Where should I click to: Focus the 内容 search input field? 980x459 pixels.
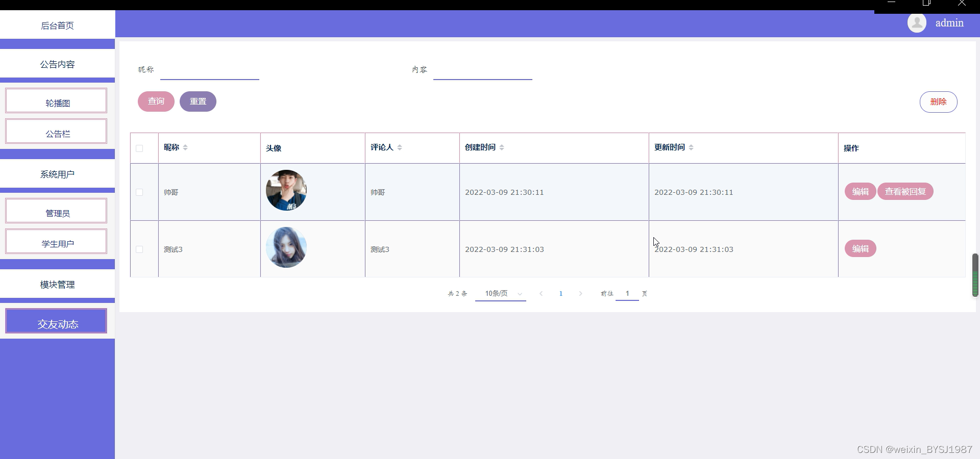pos(483,70)
